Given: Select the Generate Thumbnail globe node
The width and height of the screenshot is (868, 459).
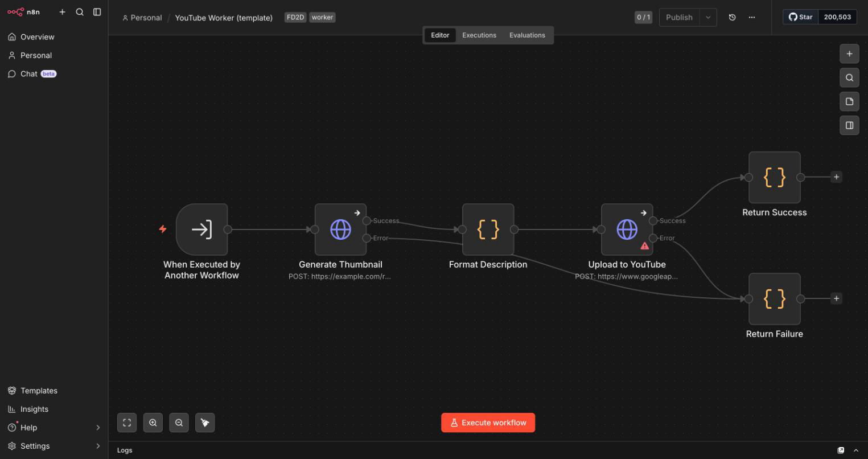Looking at the screenshot, I should [340, 229].
